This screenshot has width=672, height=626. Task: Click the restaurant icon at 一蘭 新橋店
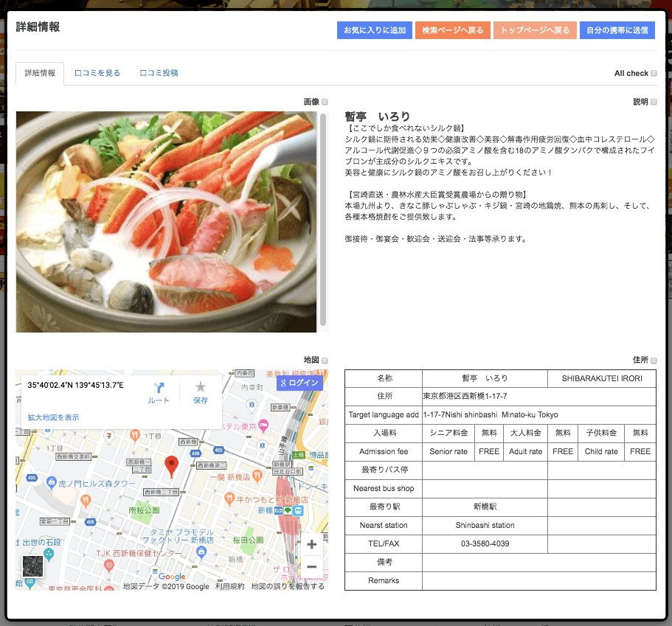tap(257, 476)
